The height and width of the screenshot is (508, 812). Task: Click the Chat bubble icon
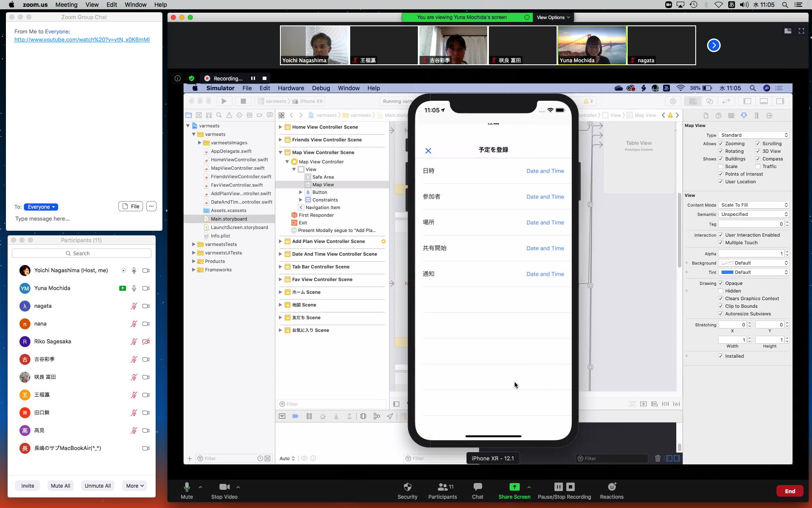477,487
